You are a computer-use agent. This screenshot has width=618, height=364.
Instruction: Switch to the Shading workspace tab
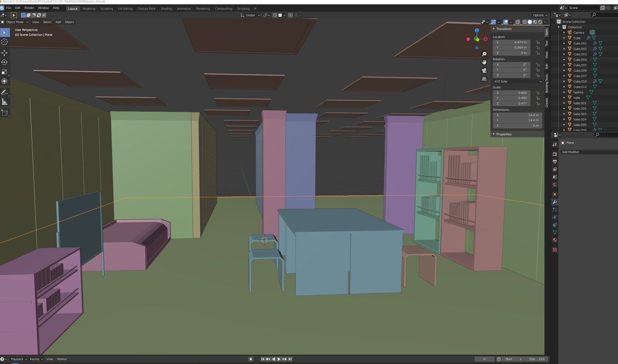(x=166, y=8)
